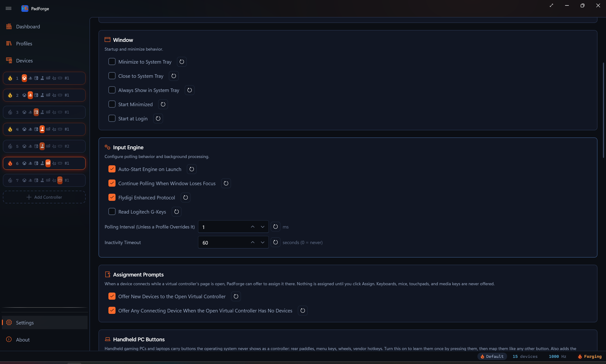Decrease Inactivity Timeout with down arrow
The width and height of the screenshot is (606, 364).
click(x=263, y=242)
